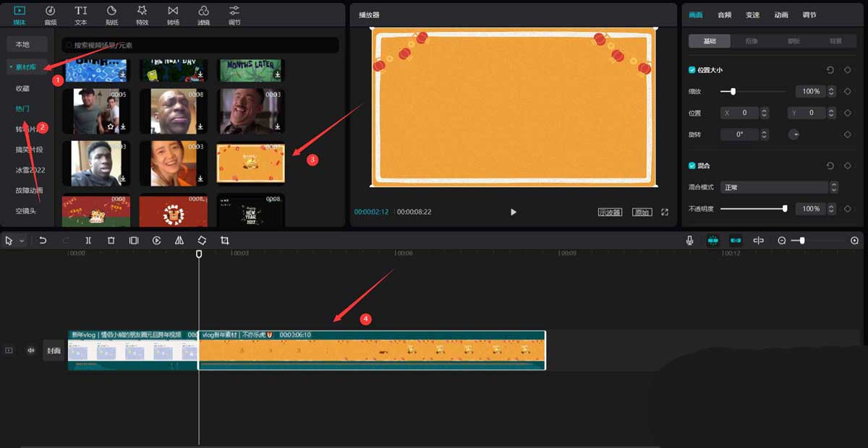Click the crop tool in the timeline toolbar

point(225,241)
